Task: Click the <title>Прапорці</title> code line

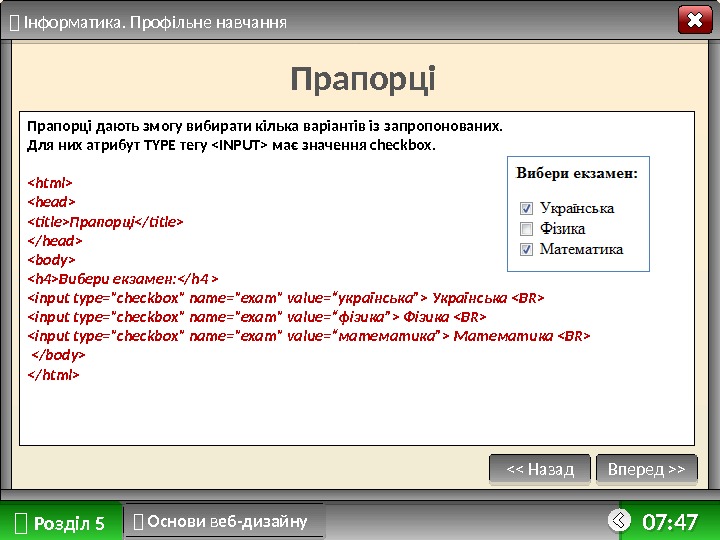Action: [105, 222]
